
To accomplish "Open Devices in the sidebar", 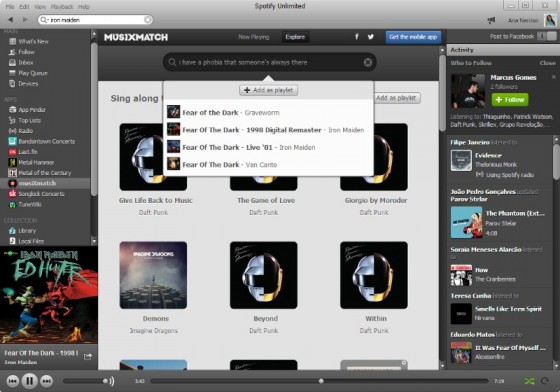I will (28, 84).
